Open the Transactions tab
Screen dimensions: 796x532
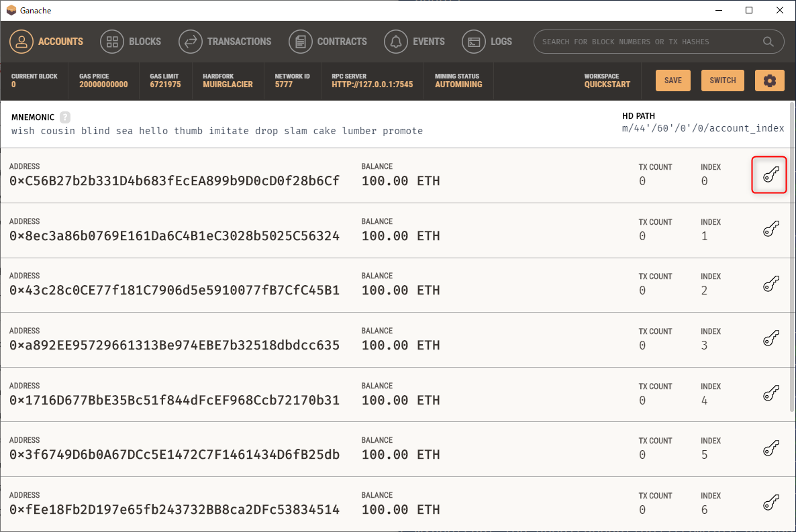pyautogui.click(x=226, y=42)
